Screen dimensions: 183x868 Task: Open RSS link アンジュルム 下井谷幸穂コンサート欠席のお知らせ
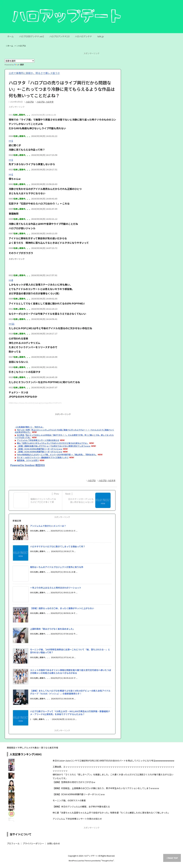point(38,440)
